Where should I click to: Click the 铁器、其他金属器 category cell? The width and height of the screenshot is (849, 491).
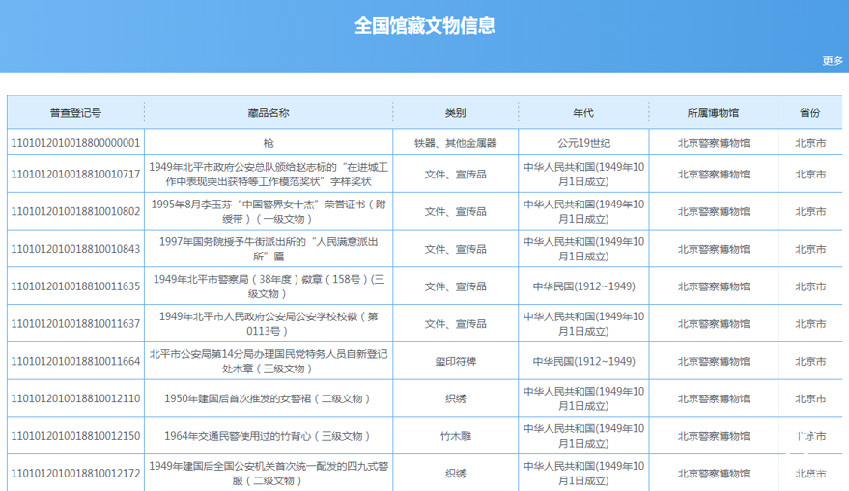click(455, 143)
